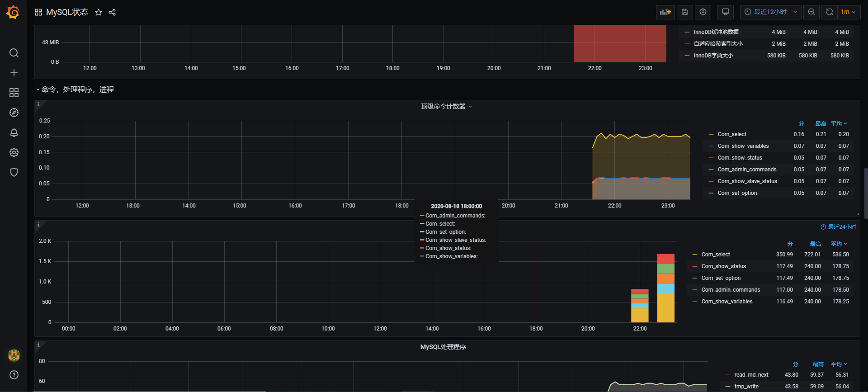This screenshot has height=392, width=868.
Task: Sort top commands legend by 分
Action: click(x=801, y=123)
